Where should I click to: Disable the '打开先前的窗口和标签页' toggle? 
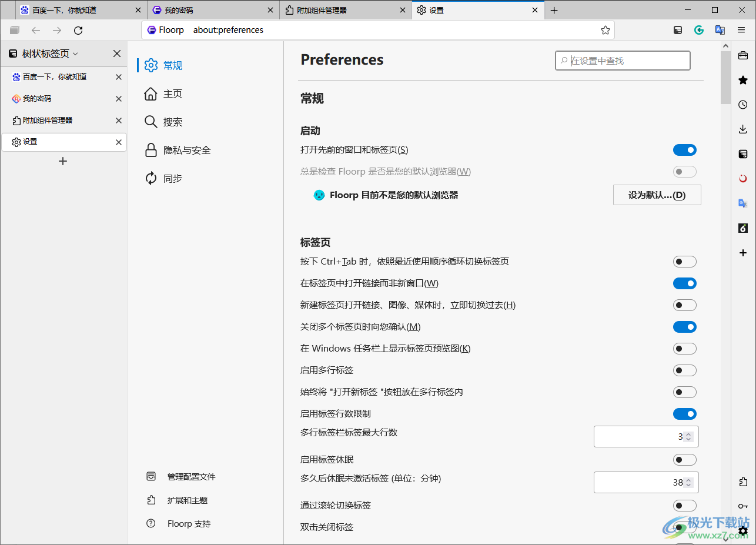684,149
